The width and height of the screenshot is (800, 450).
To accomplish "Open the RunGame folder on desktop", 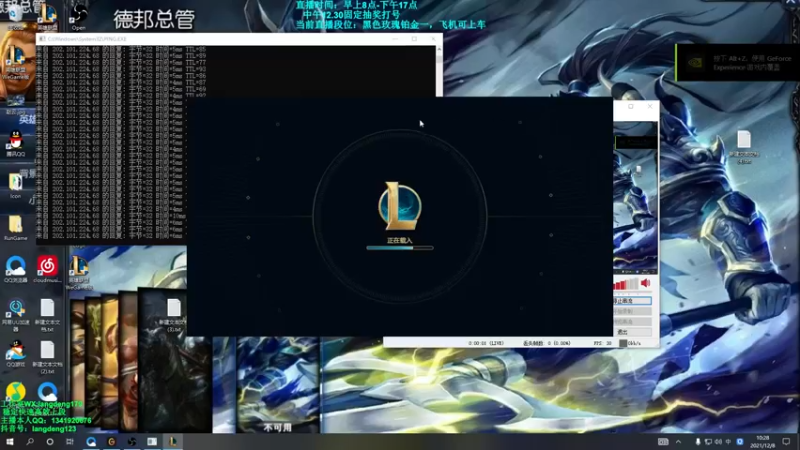I will pyautogui.click(x=15, y=228).
